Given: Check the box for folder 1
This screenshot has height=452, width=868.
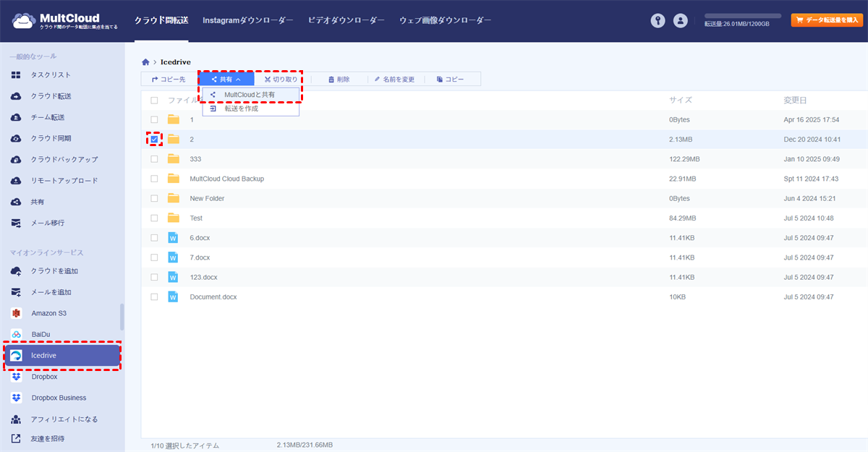Looking at the screenshot, I should (x=154, y=119).
